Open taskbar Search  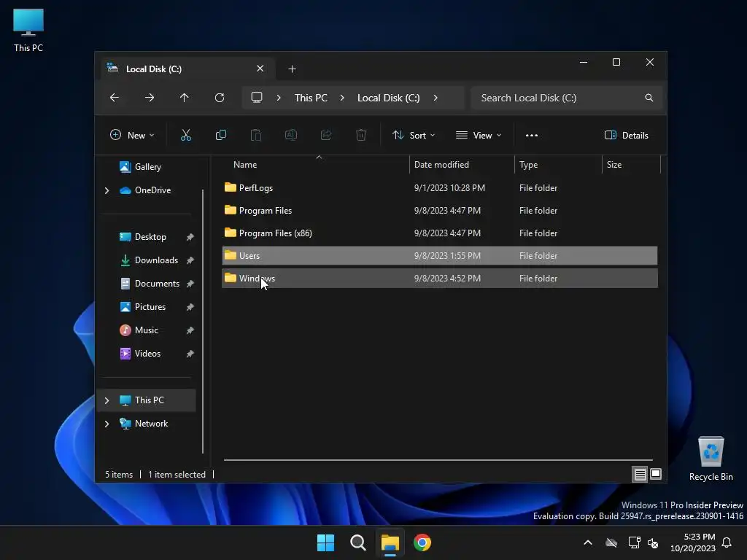[x=357, y=542]
